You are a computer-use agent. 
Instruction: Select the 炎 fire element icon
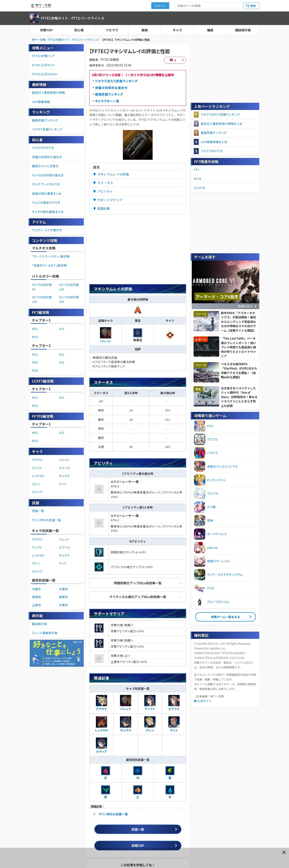(105, 771)
